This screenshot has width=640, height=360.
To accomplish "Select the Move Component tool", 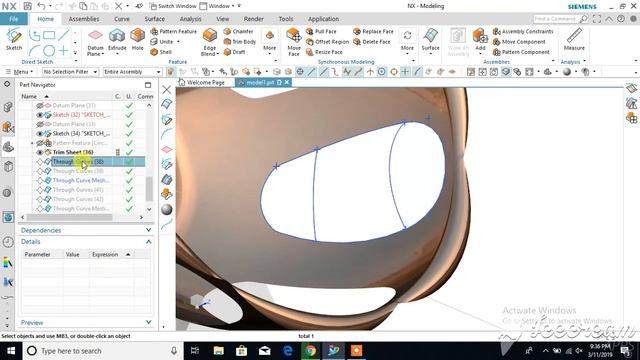I will coord(519,42).
